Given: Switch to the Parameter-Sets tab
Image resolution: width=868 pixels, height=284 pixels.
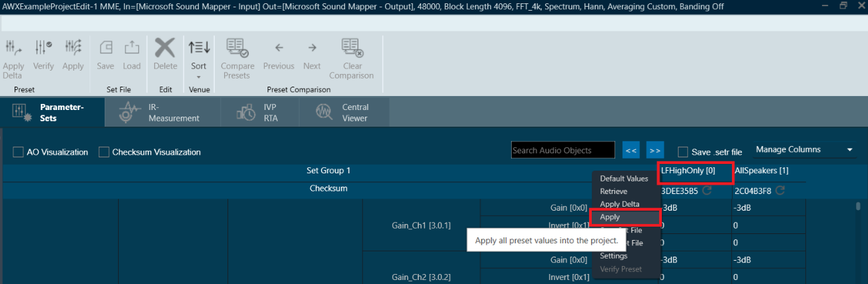Looking at the screenshot, I should pos(52,112).
